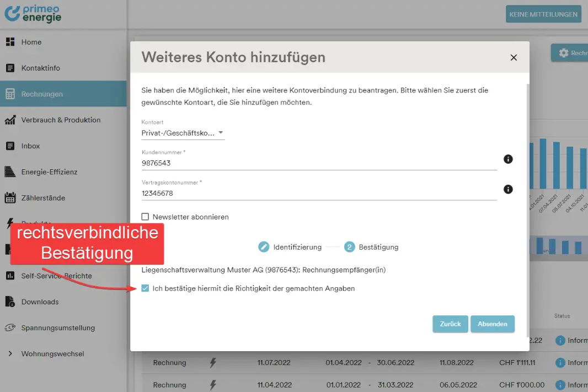The image size is (588, 392).
Task: Click the Kundennummer input field
Action: pyautogui.click(x=319, y=163)
